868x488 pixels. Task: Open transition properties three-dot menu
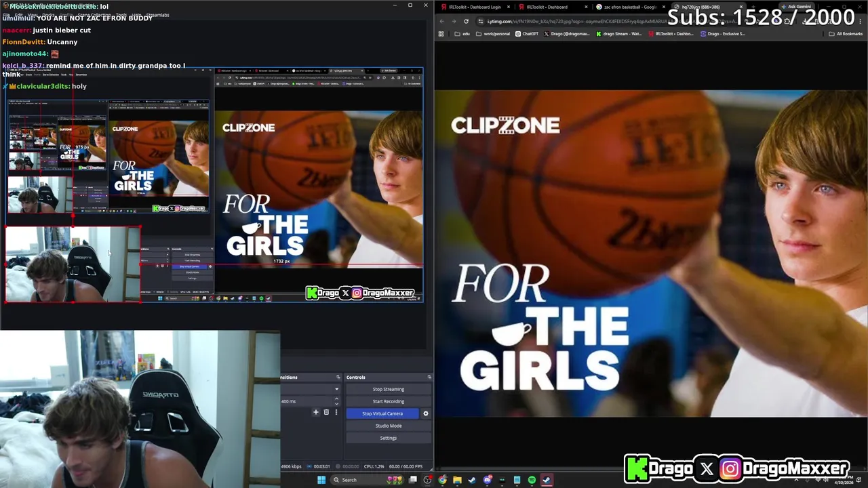[336, 412]
